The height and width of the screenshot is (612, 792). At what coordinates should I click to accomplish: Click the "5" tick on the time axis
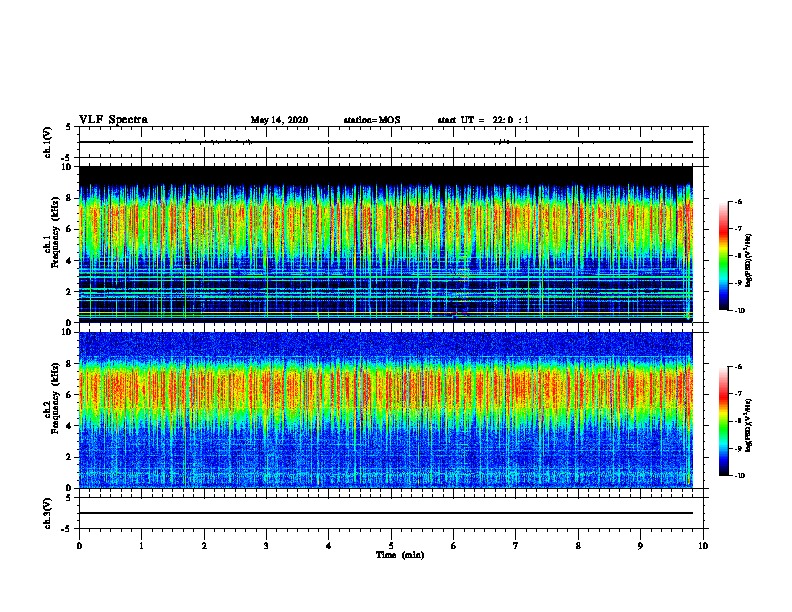[x=391, y=546]
